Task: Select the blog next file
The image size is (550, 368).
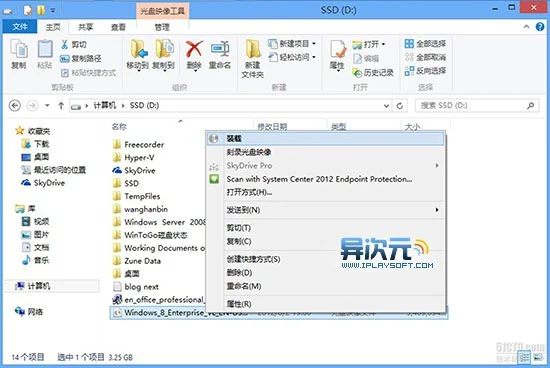Action: (141, 287)
